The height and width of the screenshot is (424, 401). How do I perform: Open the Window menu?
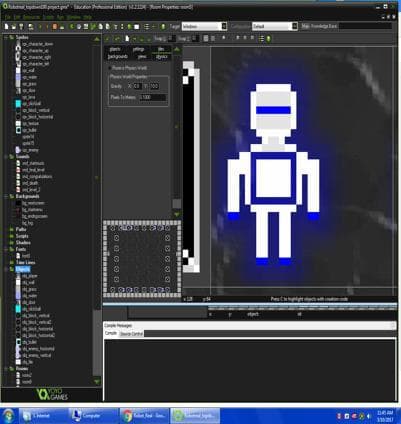point(73,17)
